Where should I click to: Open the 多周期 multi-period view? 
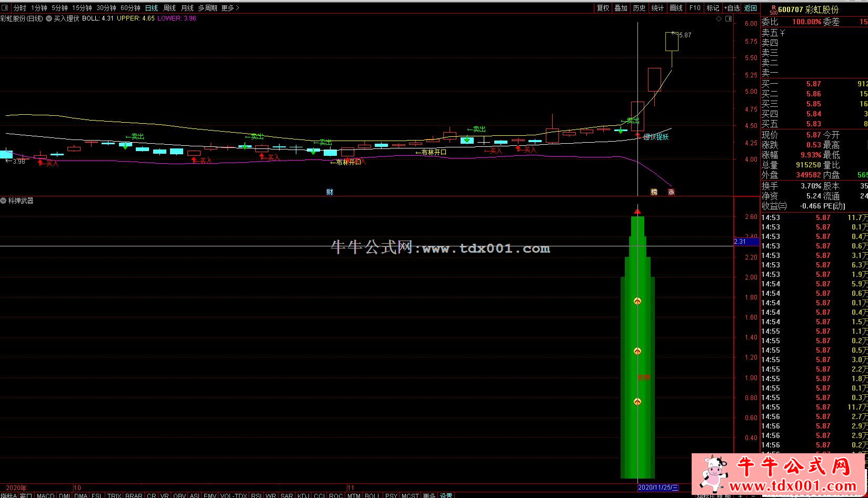click(x=207, y=8)
